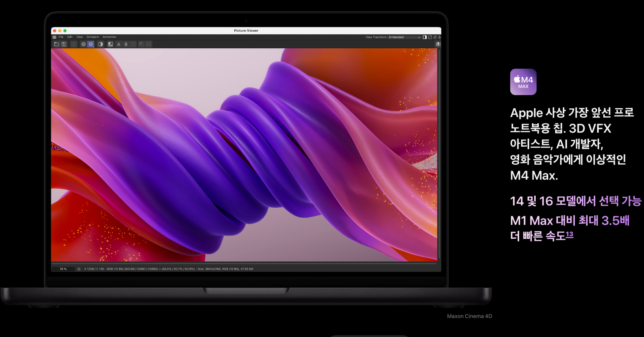Screen dimensions: 644x337
Task: Set image as A for comparison
Action: pyautogui.click(x=119, y=44)
